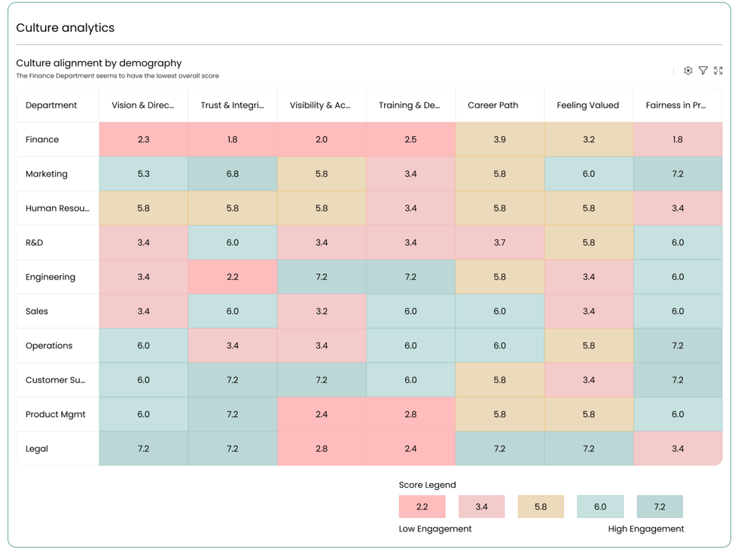Click the Feeling Valued column header
Screen dimensions: 738x560
(x=588, y=105)
